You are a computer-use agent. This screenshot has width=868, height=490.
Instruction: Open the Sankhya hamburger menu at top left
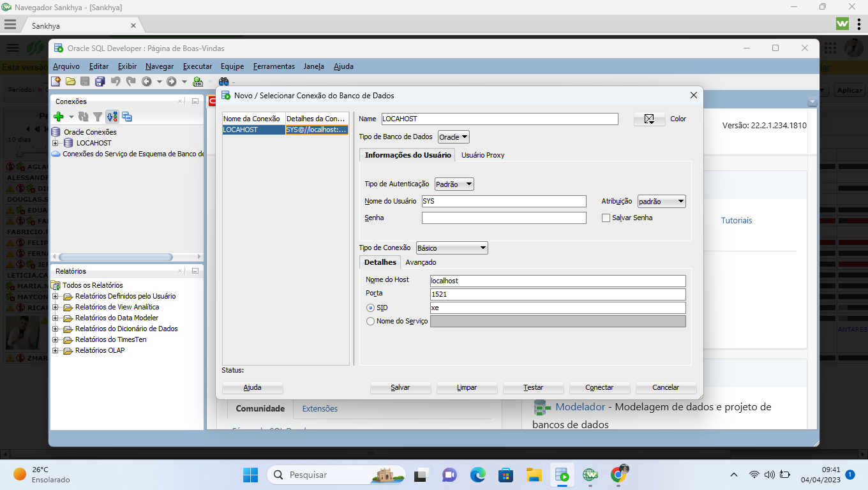click(10, 24)
